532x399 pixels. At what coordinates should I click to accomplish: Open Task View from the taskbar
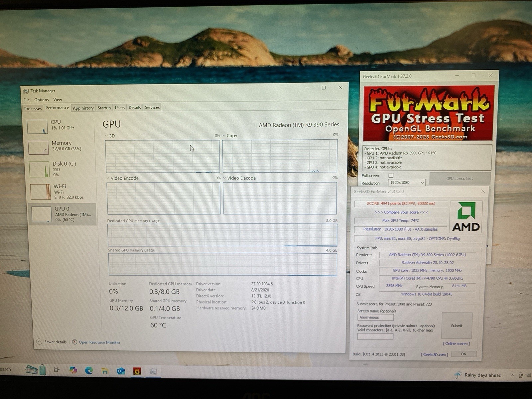click(57, 370)
